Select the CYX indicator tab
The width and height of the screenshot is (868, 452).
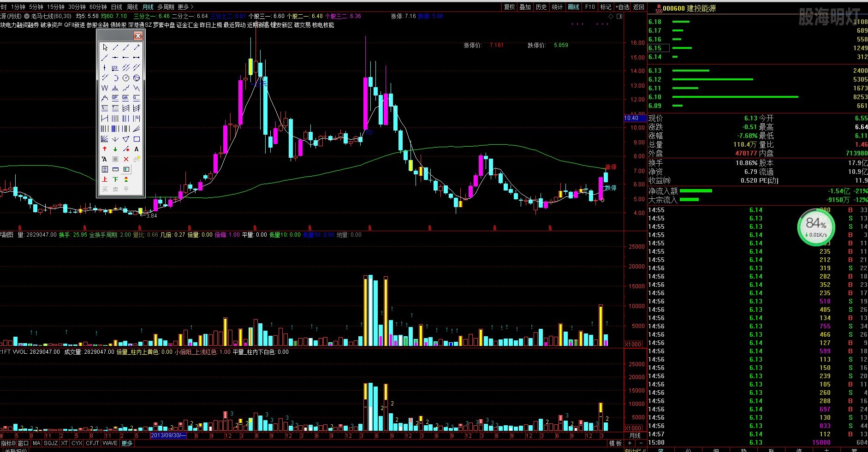point(77,443)
